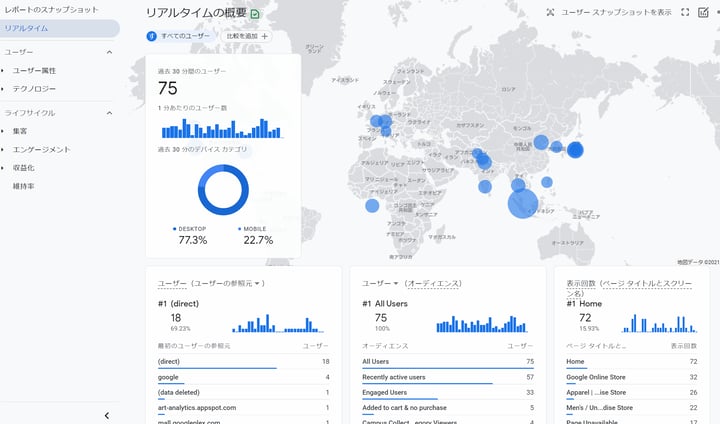Click the 過去 30 分間のユーザー count 75
The height and width of the screenshot is (424, 720).
pyautogui.click(x=168, y=88)
